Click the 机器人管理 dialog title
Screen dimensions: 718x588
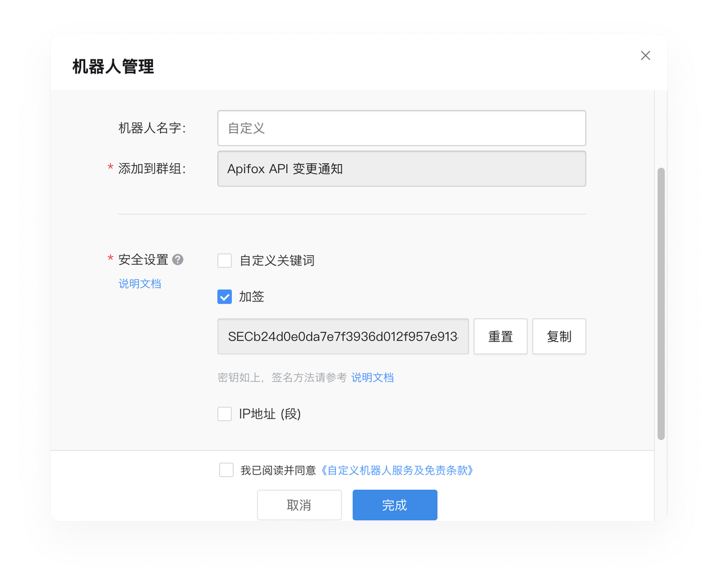click(113, 67)
